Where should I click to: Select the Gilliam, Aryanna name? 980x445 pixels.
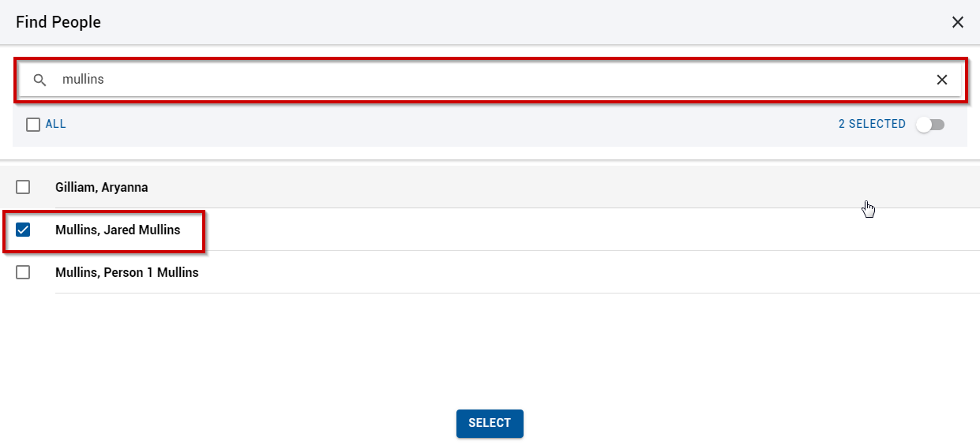pos(102,187)
